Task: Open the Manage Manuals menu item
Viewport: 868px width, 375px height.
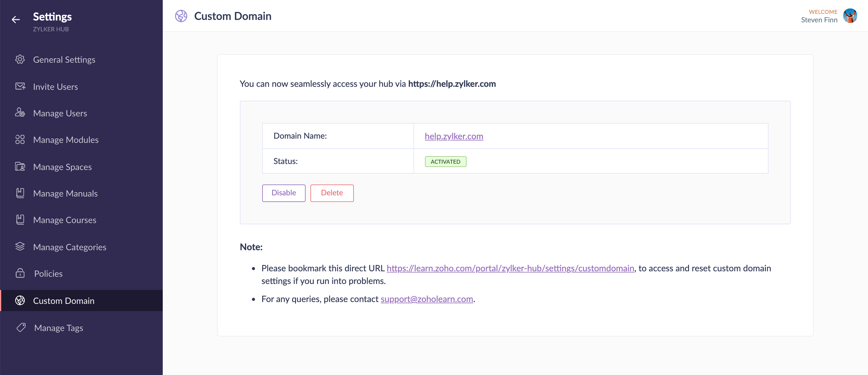Action: (65, 194)
